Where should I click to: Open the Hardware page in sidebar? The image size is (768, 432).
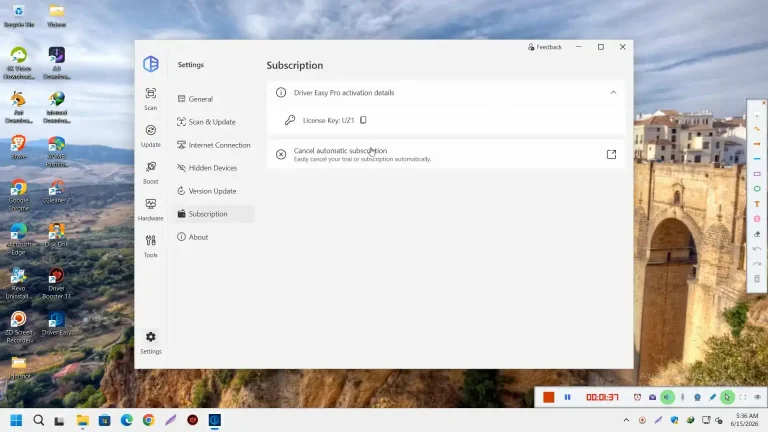click(x=151, y=209)
